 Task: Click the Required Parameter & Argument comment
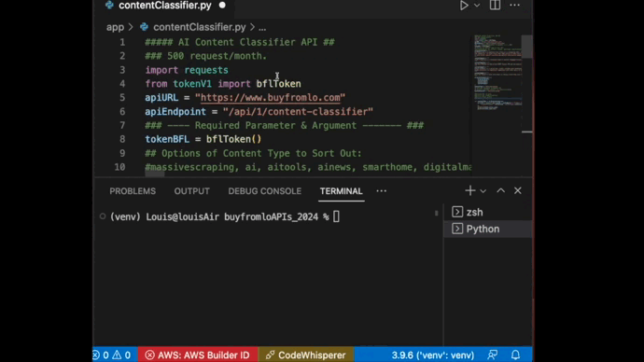click(x=285, y=126)
